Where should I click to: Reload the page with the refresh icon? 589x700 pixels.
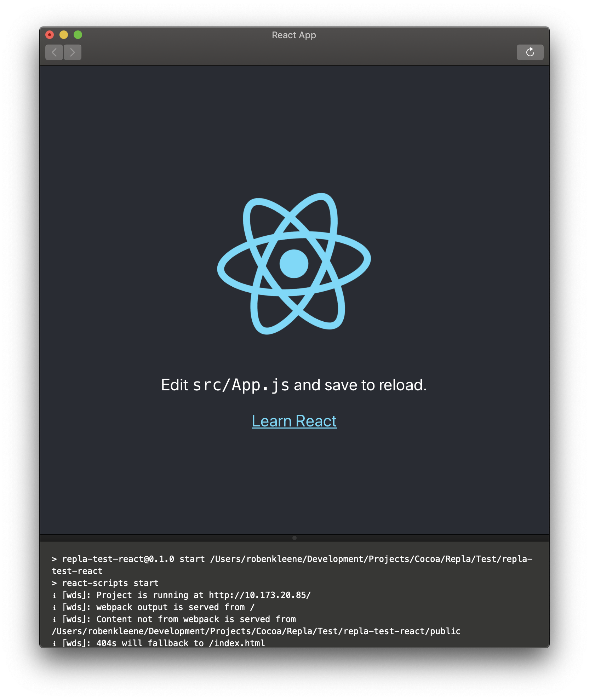(530, 52)
